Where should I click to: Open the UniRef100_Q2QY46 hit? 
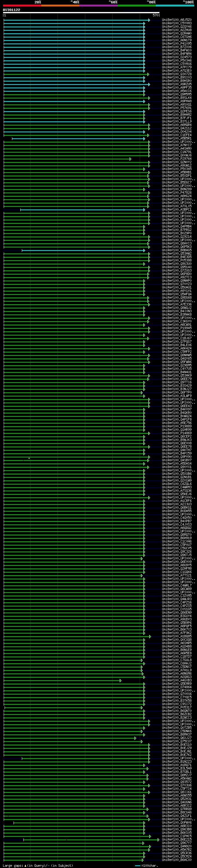pos(176,26)
